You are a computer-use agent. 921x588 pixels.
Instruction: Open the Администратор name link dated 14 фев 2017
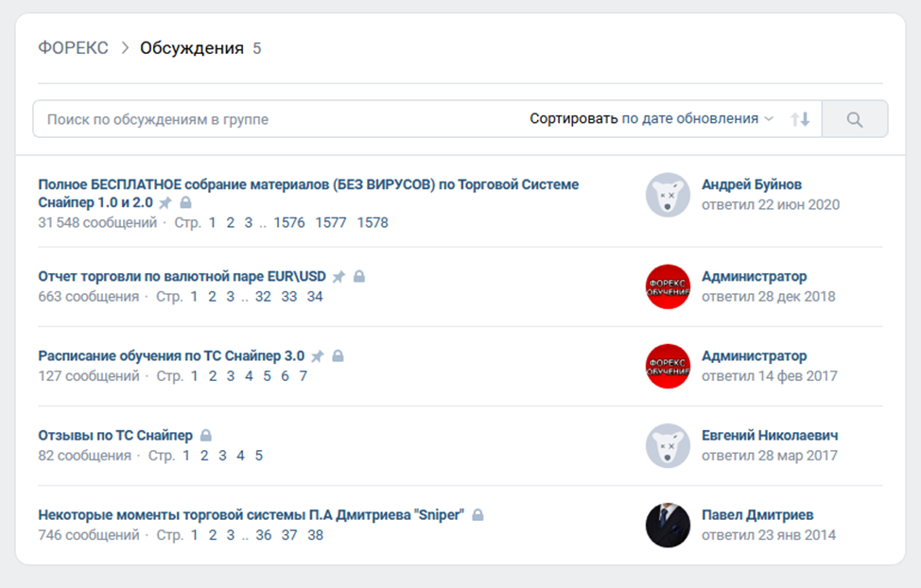[x=755, y=356]
